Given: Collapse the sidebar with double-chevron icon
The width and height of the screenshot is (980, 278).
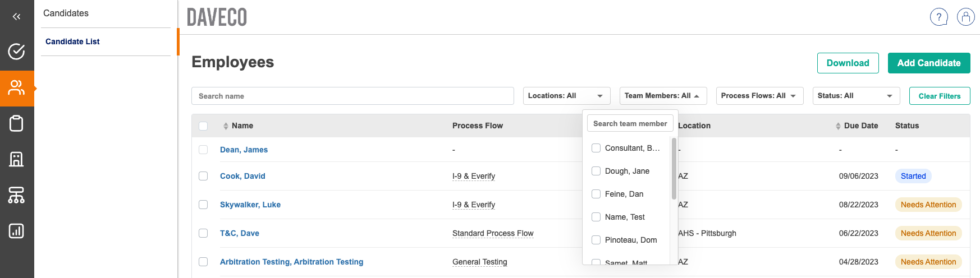Looking at the screenshot, I should (16, 17).
